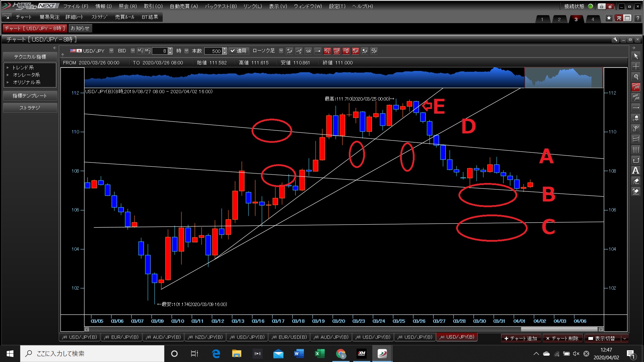This screenshot has width=644, height=362.
Task: Open the バックテスト(B) menu
Action: tap(221, 6)
